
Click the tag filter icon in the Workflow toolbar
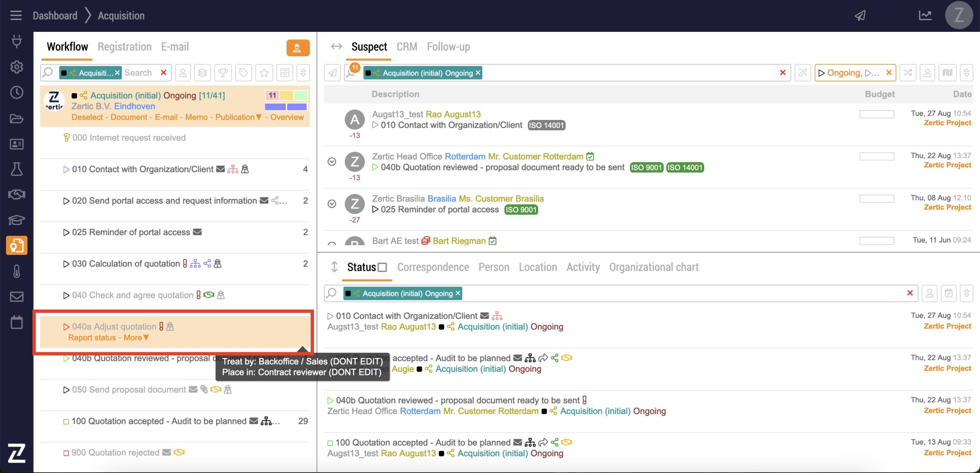pos(243,72)
